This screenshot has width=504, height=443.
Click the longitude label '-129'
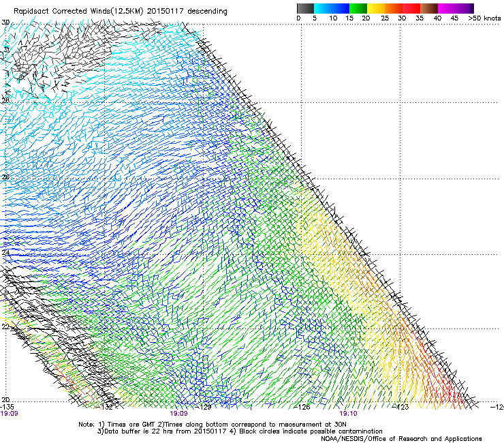(x=204, y=407)
